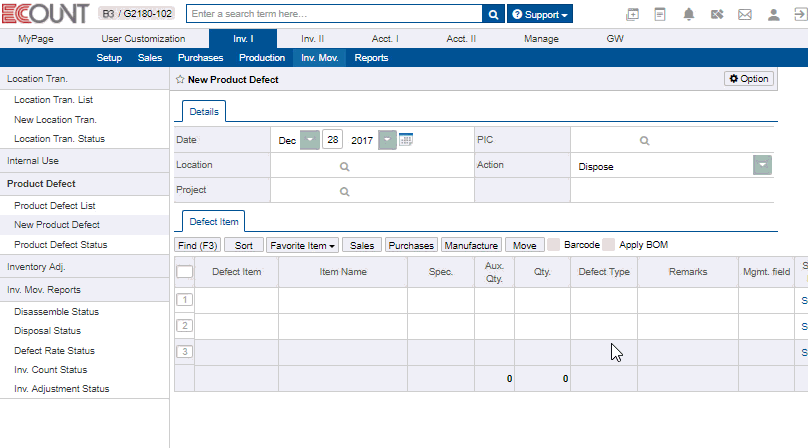The image size is (808, 448).
Task: Select row 2 number box
Action: (184, 326)
